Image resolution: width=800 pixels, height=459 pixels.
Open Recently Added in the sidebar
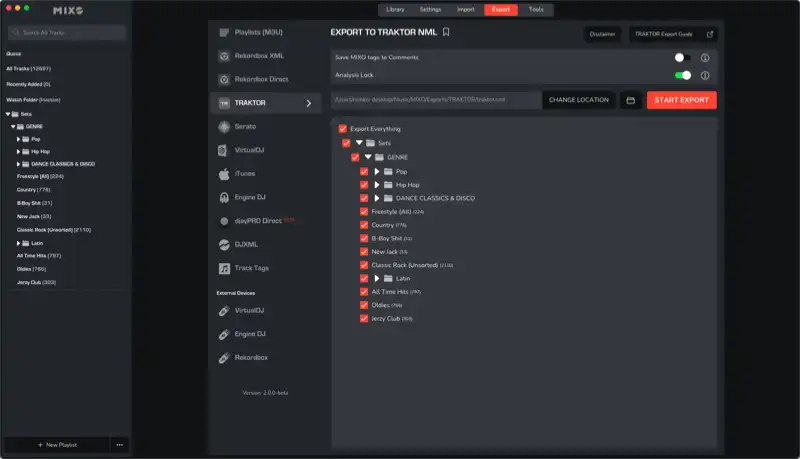(28, 85)
